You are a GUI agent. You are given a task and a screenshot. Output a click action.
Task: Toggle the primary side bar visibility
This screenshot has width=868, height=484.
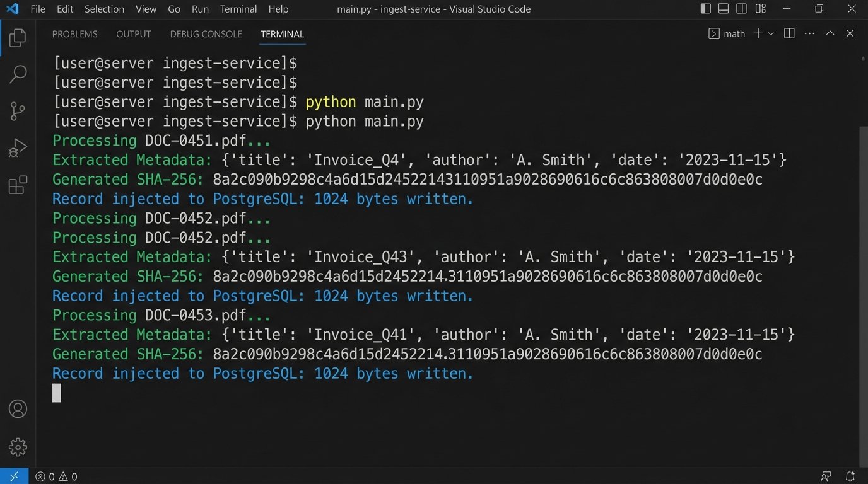pos(706,9)
